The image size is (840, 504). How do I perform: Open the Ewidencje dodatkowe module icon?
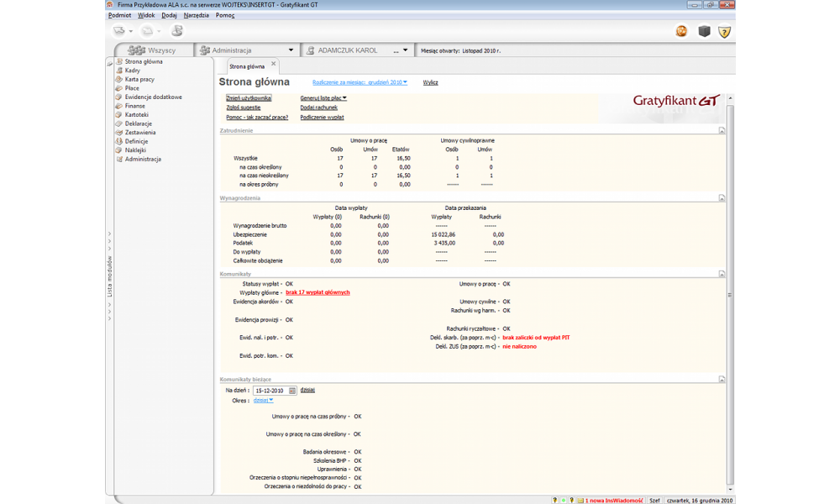click(119, 97)
